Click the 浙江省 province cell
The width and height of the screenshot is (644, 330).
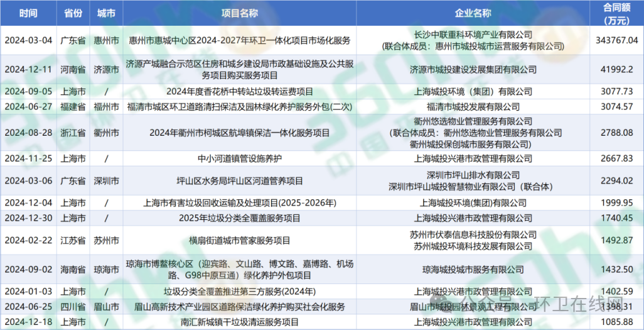[x=72, y=133]
